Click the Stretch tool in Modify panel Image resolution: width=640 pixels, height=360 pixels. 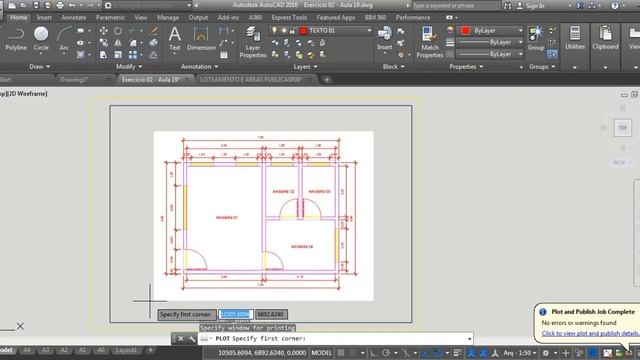pos(104,55)
